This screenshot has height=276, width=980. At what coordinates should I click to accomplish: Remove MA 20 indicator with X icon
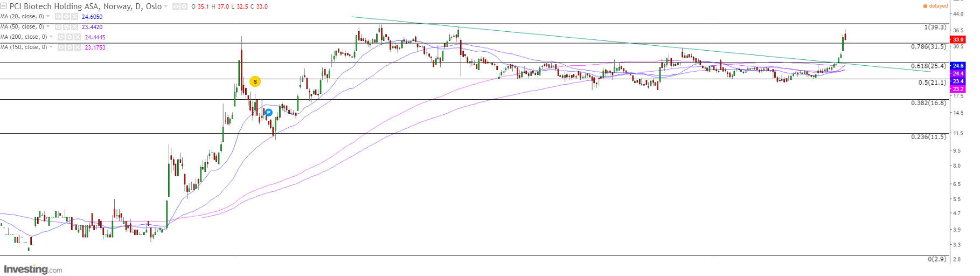pos(74,17)
